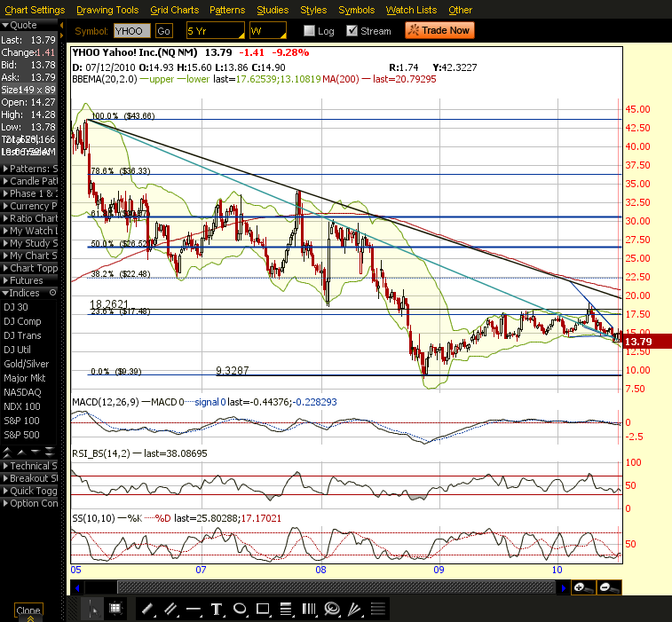
Task: Expand the Candle Patterns panel
Action: click(x=28, y=181)
